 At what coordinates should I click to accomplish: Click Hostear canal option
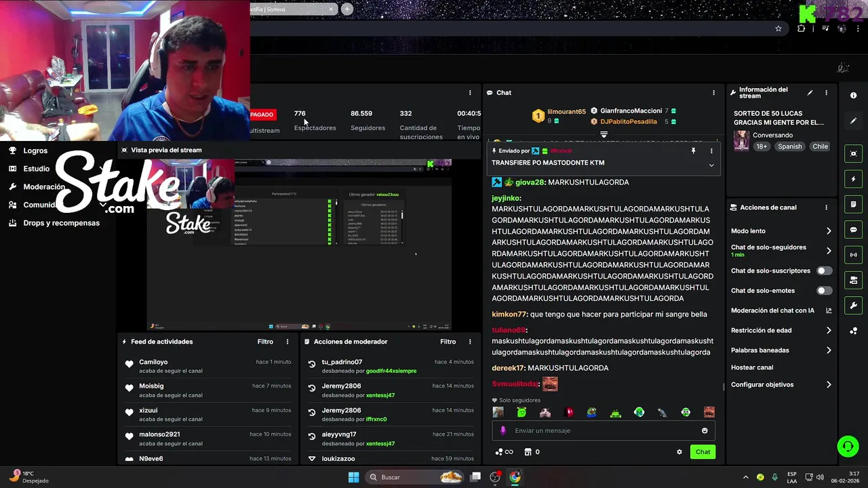pyautogui.click(x=752, y=367)
